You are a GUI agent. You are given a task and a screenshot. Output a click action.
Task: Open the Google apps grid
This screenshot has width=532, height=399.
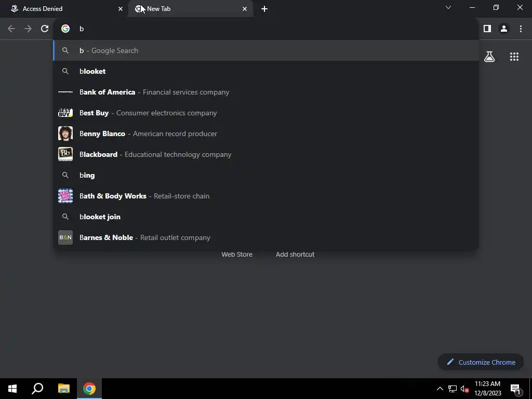click(514, 57)
